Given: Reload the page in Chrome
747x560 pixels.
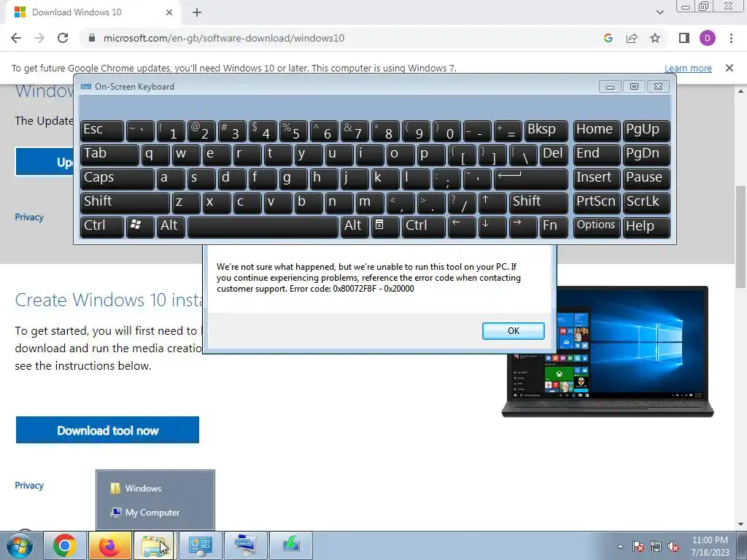Looking at the screenshot, I should coord(63,38).
